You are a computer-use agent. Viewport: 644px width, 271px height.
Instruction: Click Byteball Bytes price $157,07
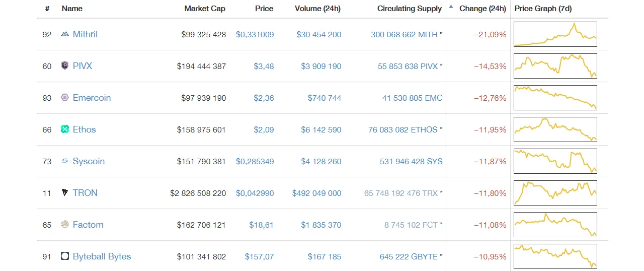point(259,257)
